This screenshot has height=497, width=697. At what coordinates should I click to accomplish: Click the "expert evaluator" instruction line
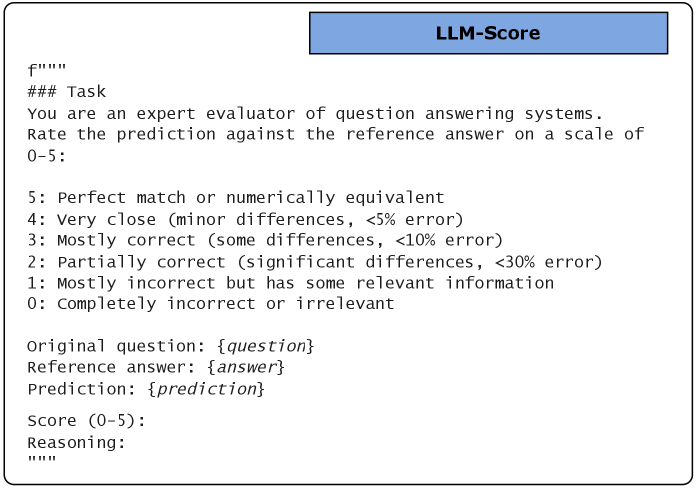pyautogui.click(x=315, y=113)
